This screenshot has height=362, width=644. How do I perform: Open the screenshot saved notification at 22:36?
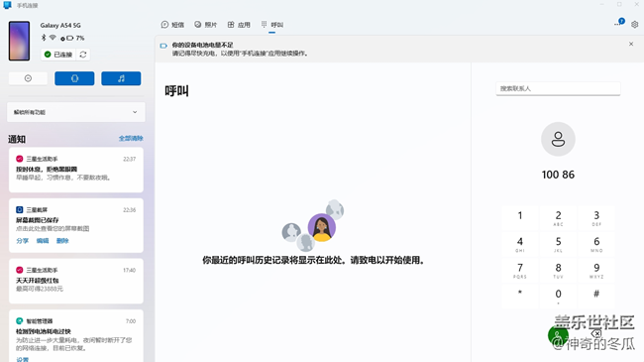coord(76,225)
